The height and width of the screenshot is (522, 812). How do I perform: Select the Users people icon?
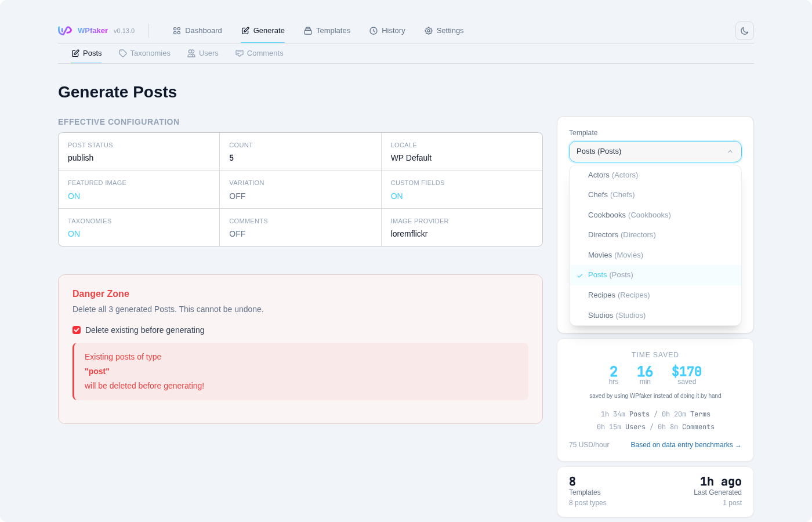click(191, 53)
